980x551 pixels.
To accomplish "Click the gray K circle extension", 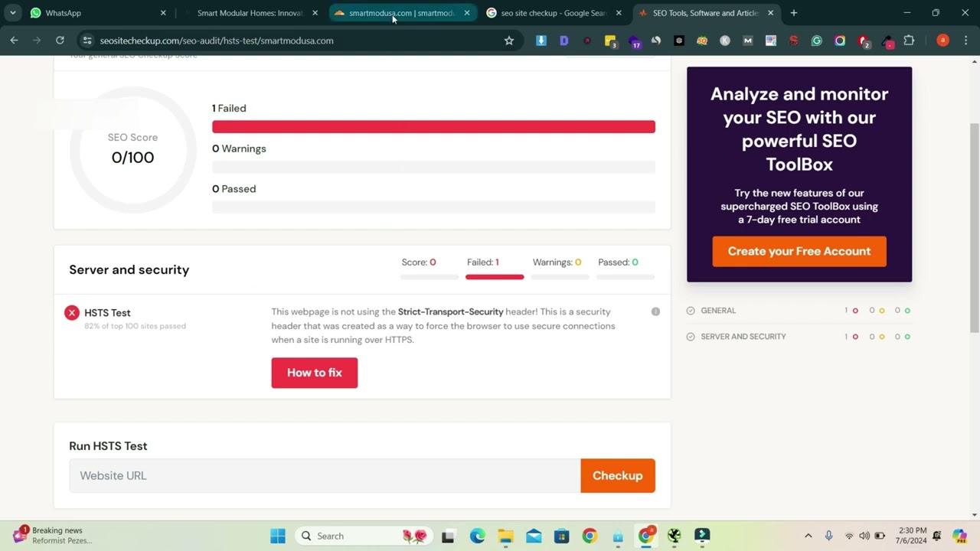I will click(x=725, y=41).
